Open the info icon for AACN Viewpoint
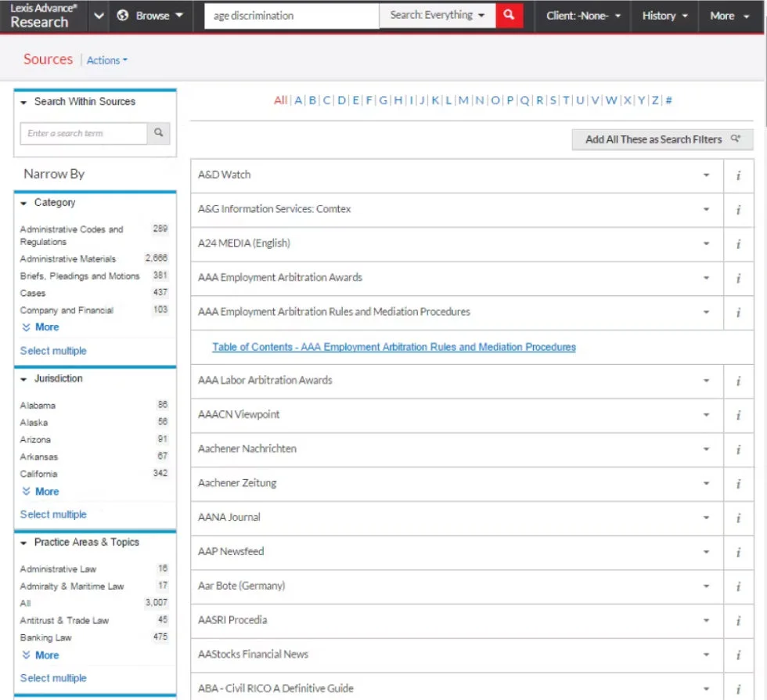The width and height of the screenshot is (767, 700). point(738,415)
